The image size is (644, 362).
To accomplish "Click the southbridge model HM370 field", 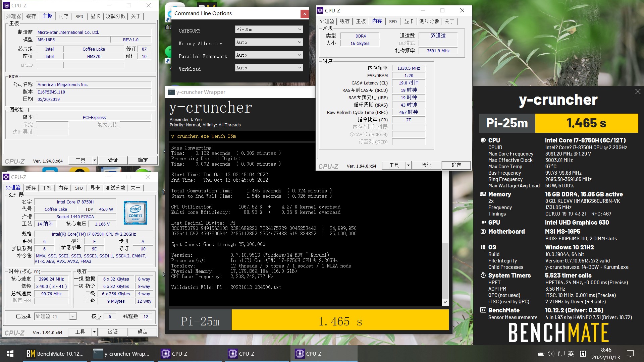I will click(x=94, y=56).
